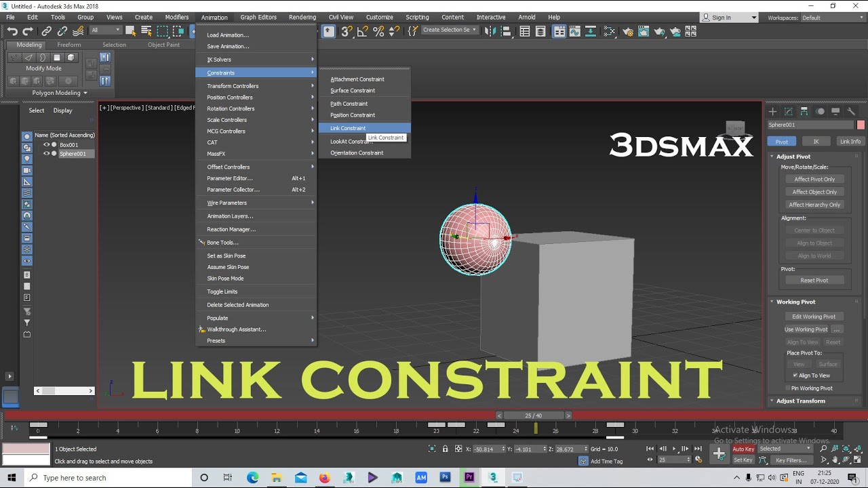The image size is (868, 488).
Task: Click the Align tool icon
Action: [x=506, y=31]
